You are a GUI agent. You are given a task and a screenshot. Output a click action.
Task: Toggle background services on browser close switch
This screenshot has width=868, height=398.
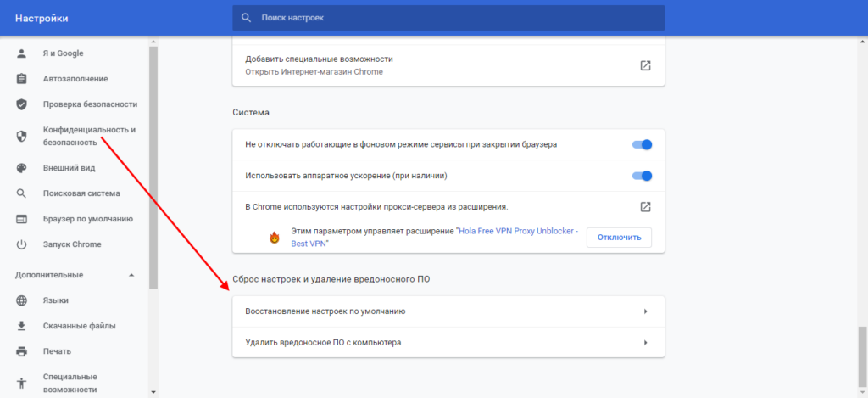coord(642,145)
